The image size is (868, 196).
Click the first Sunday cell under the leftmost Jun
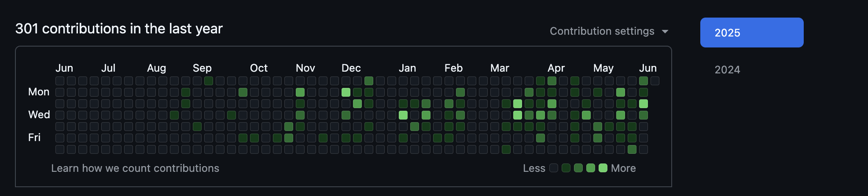point(60,81)
